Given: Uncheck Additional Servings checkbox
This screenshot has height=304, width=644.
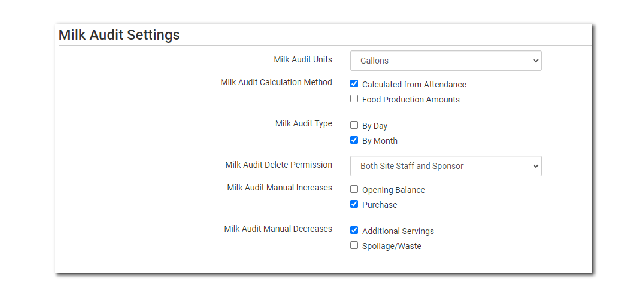Looking at the screenshot, I should (354, 230).
